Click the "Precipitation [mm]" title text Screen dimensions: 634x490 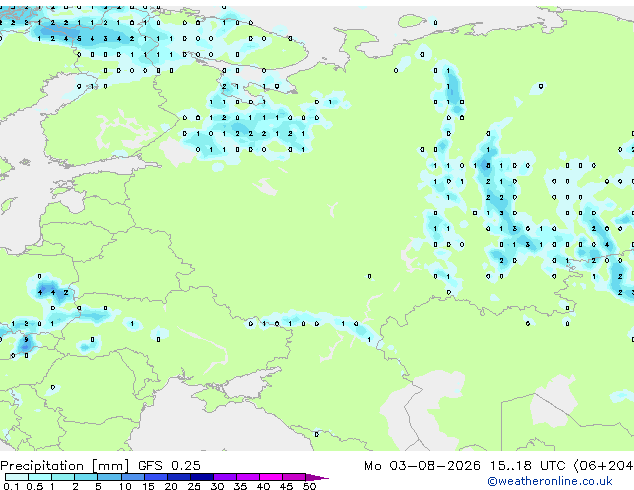(65, 466)
